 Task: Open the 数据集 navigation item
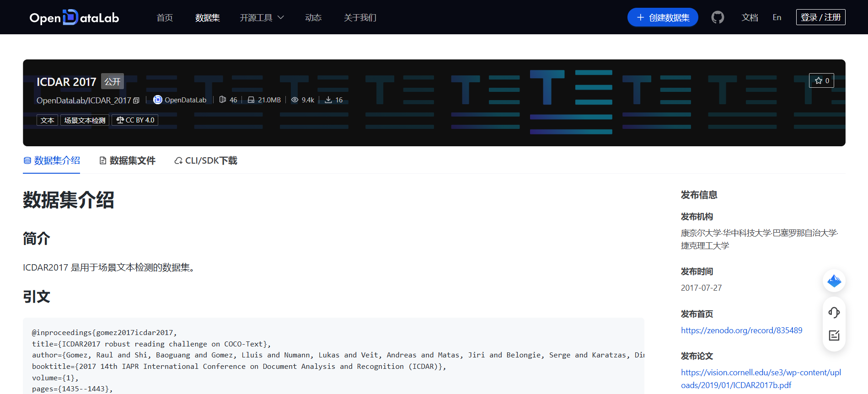click(x=208, y=17)
